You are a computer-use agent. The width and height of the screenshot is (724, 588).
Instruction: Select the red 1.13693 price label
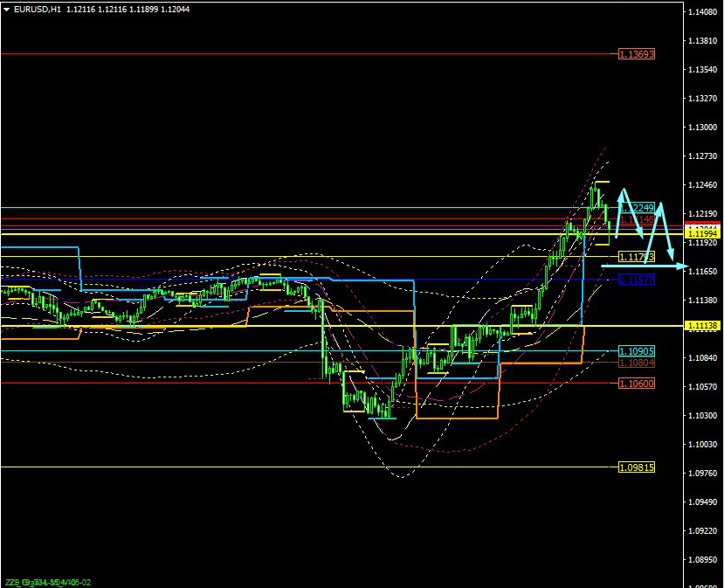pos(636,54)
